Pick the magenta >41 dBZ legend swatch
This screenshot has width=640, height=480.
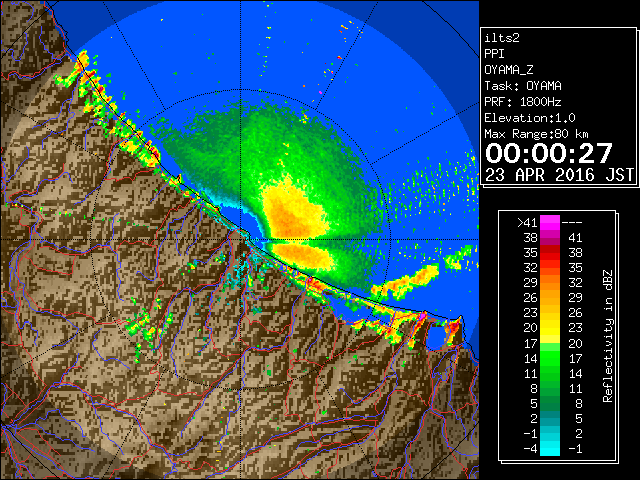click(550, 223)
